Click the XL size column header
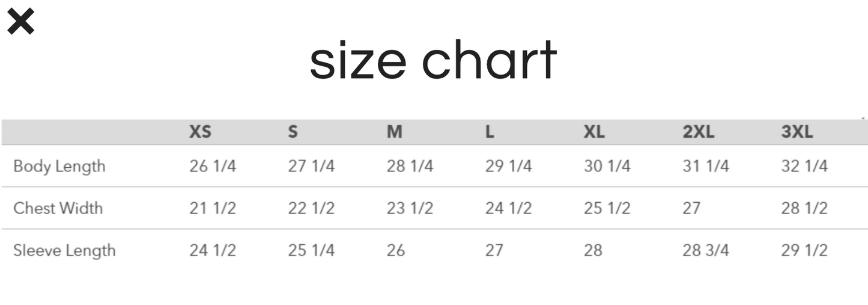Screen dimensions: 868x305 (x=594, y=132)
